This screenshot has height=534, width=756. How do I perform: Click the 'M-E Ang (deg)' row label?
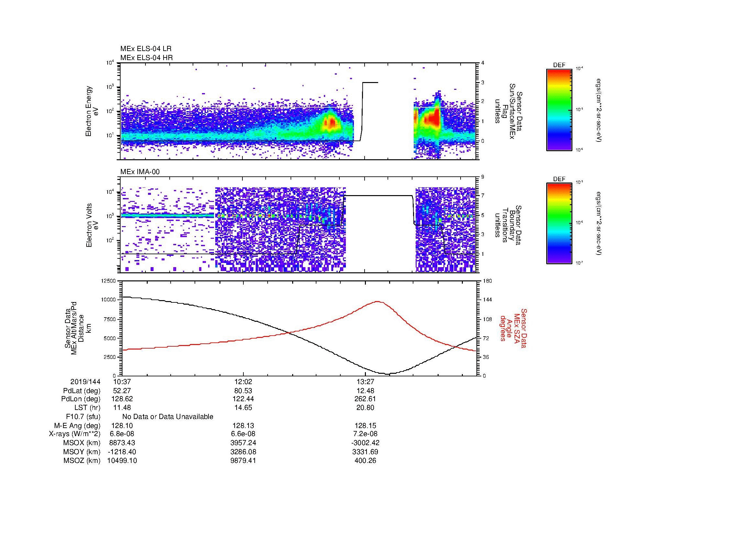(77, 425)
